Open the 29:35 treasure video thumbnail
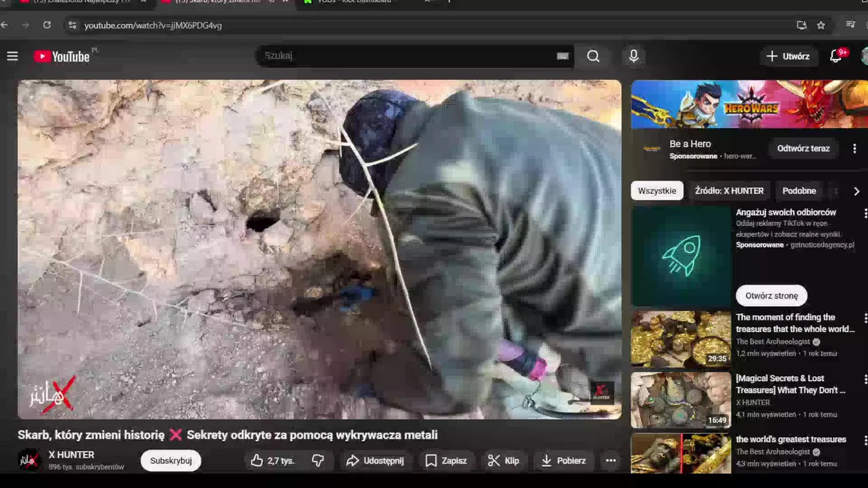The image size is (868, 488). coord(681,339)
